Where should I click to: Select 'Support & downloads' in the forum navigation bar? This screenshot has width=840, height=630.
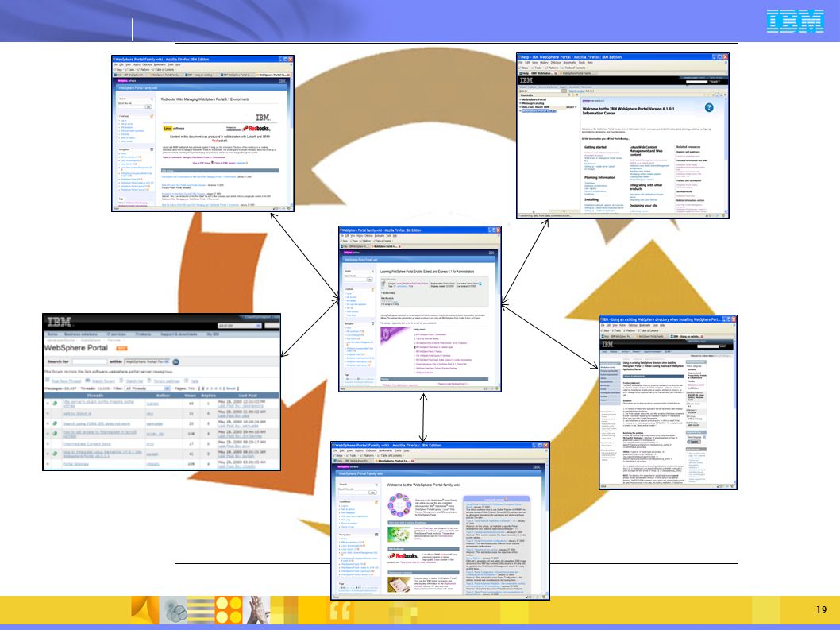[179, 334]
